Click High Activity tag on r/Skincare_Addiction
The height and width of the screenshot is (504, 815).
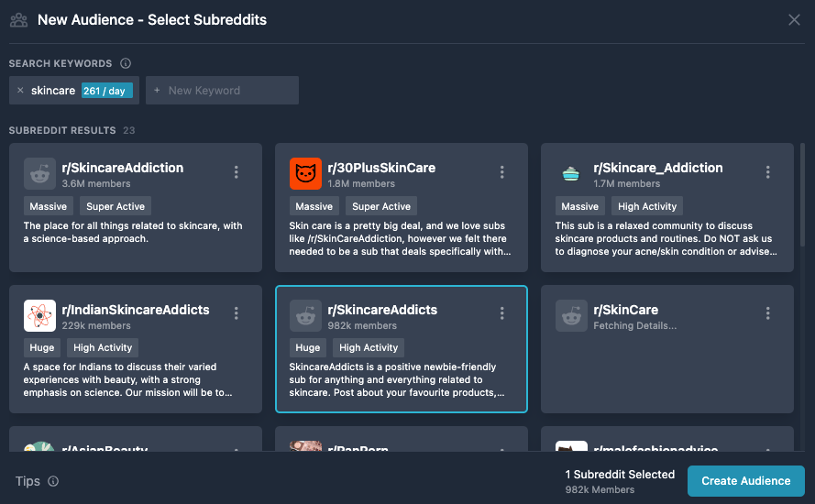647,206
